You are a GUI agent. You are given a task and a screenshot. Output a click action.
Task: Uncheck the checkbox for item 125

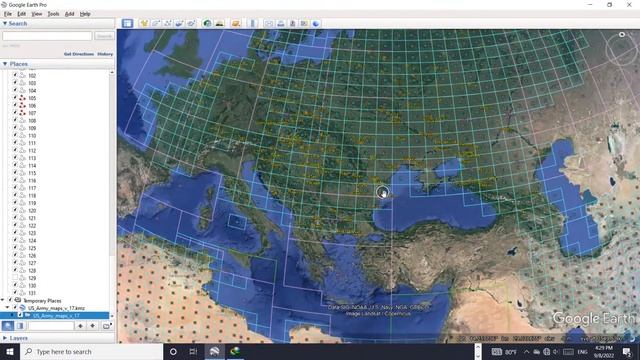click(15, 248)
